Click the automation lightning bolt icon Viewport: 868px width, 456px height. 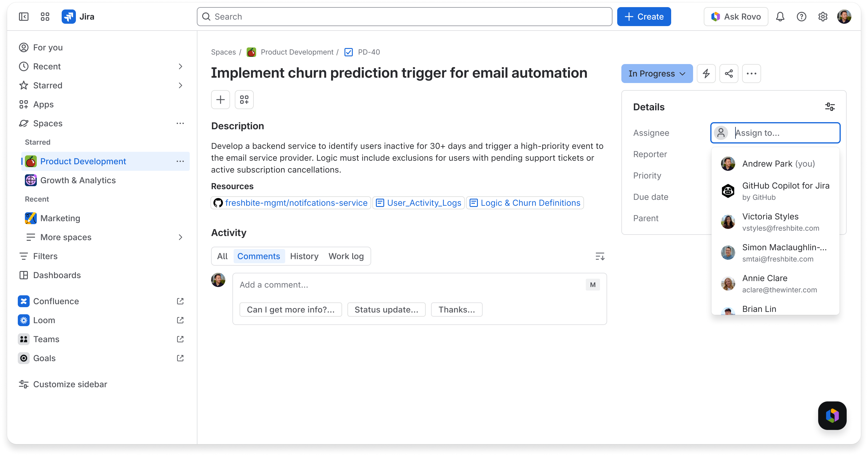coord(706,74)
